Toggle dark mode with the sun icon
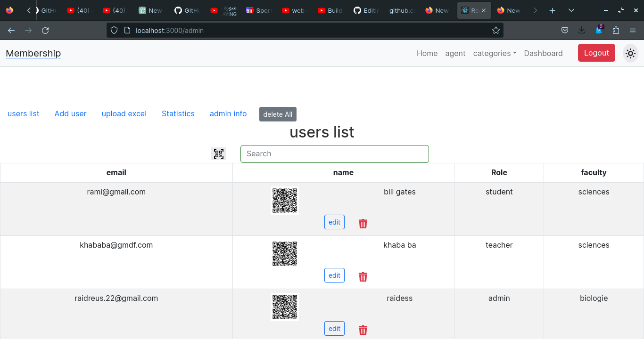The width and height of the screenshot is (644, 339). click(x=630, y=53)
